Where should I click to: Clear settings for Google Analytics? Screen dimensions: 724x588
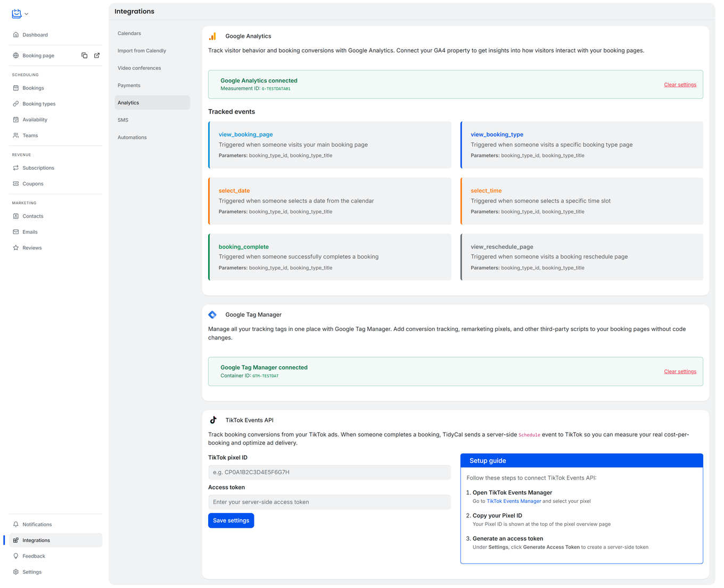point(680,85)
